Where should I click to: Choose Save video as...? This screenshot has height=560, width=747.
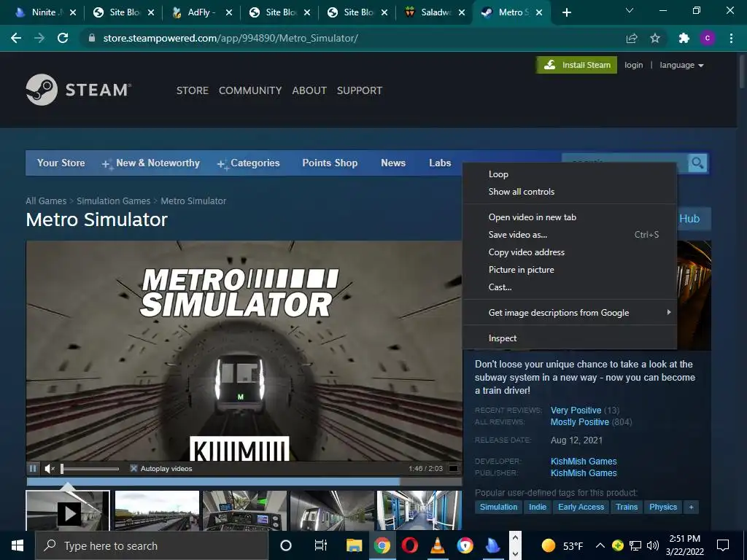570,235
